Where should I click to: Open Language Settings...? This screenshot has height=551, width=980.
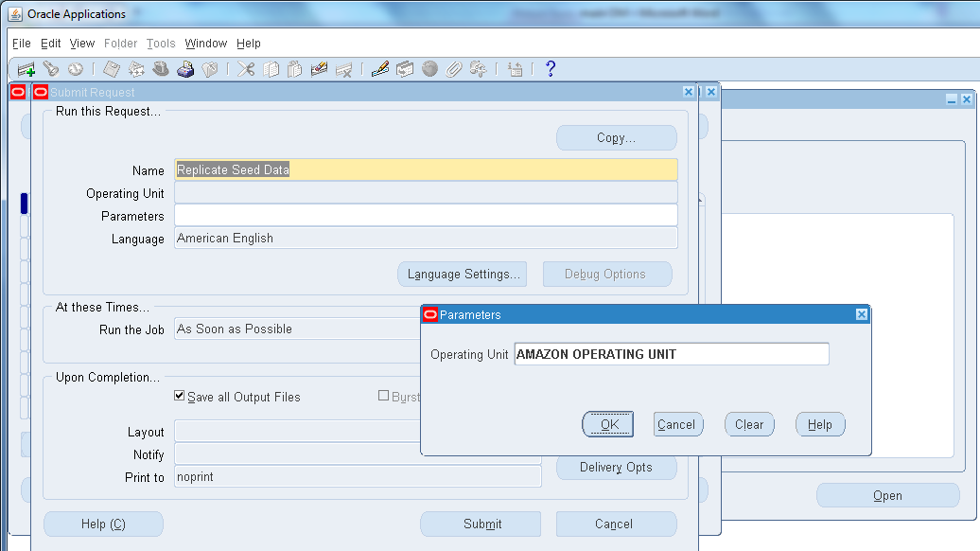tap(463, 274)
